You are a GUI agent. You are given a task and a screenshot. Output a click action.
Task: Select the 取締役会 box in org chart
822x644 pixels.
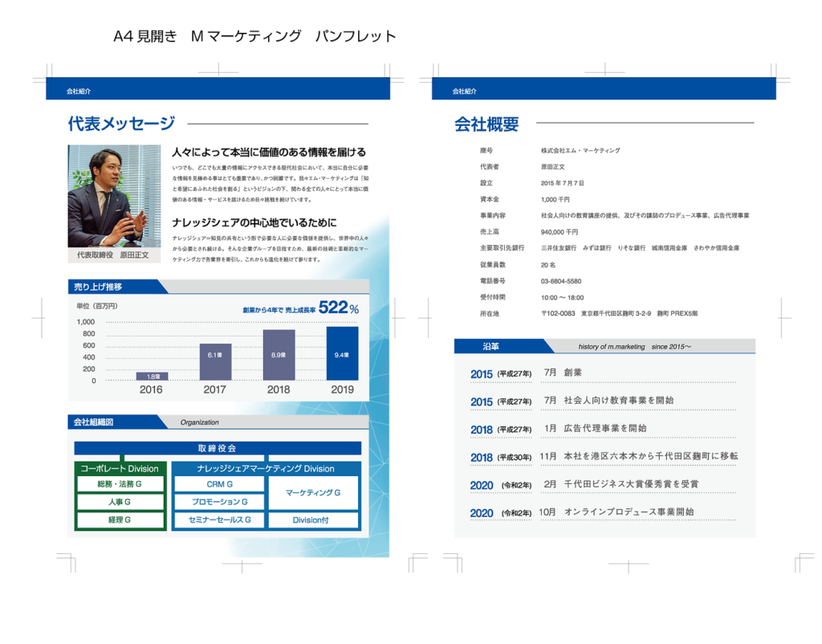coord(218,448)
